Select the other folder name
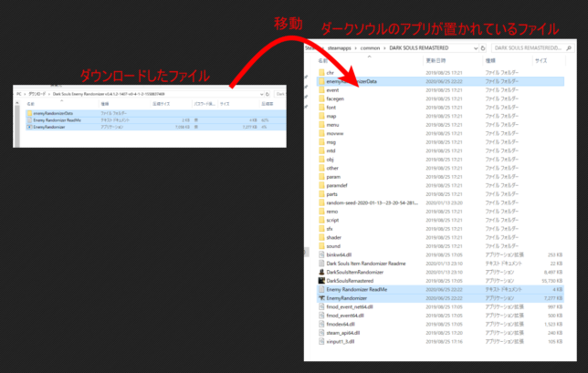This screenshot has width=588, height=373. (x=332, y=168)
